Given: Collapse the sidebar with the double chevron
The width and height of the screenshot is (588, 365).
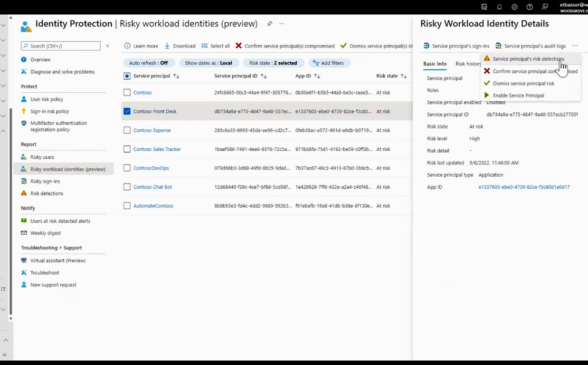Looking at the screenshot, I should 108,46.
